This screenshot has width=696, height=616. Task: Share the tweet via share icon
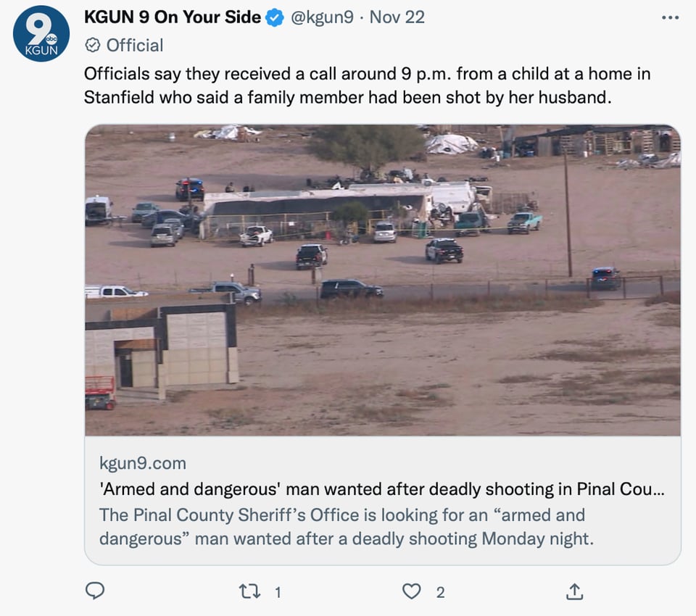(574, 591)
